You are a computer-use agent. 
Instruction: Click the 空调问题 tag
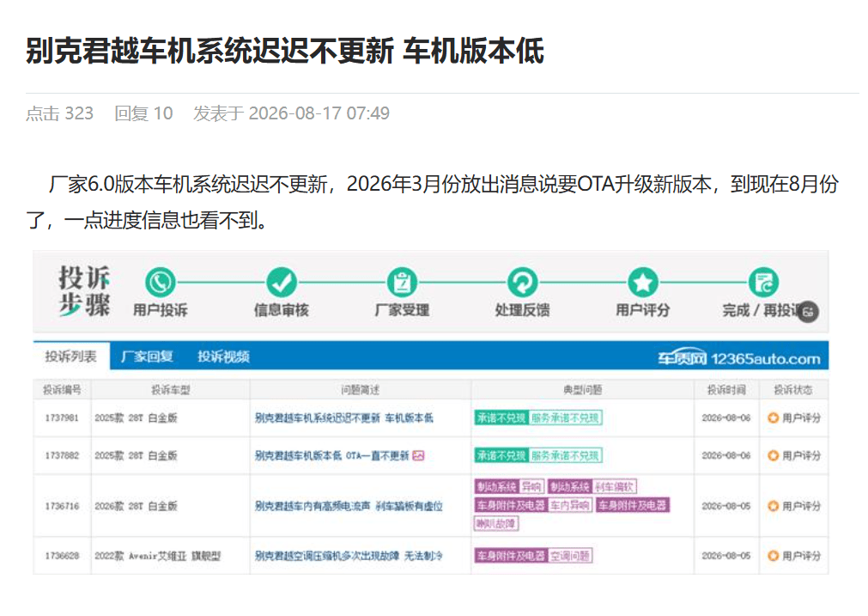tap(569, 556)
